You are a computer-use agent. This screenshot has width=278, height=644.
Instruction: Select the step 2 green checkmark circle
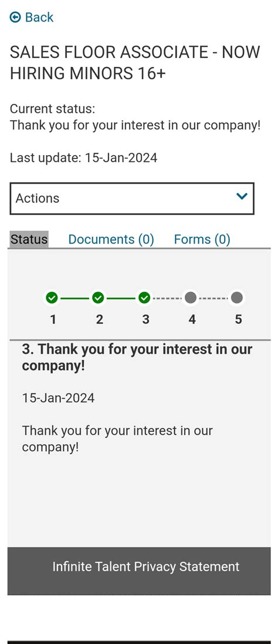98,298
